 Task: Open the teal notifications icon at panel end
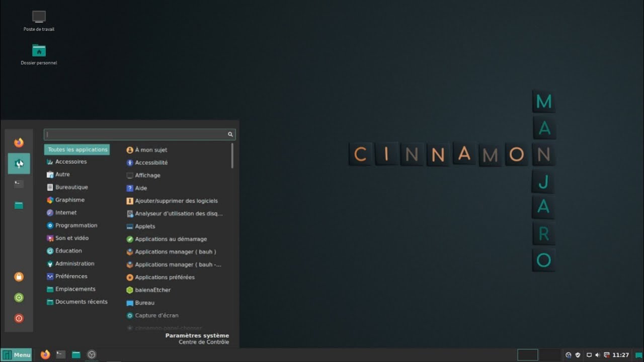pos(639,355)
